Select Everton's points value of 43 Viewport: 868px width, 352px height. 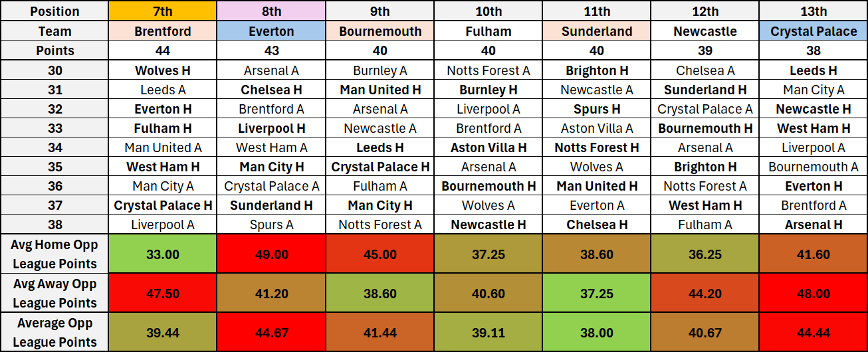point(271,50)
